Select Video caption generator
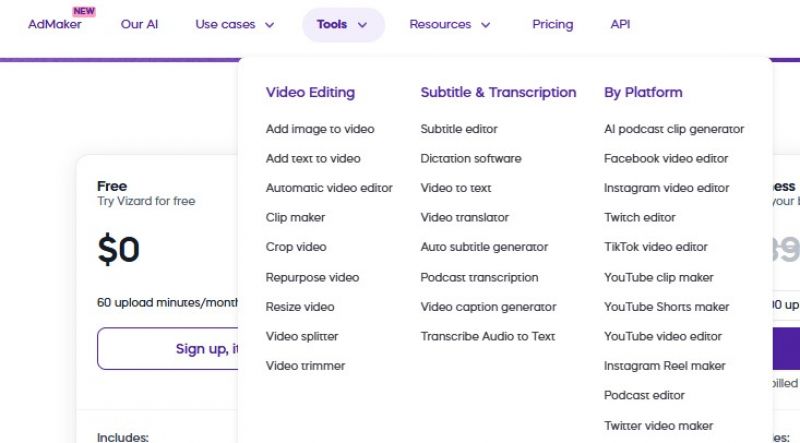Screen dimensions: 800x443 489,307
